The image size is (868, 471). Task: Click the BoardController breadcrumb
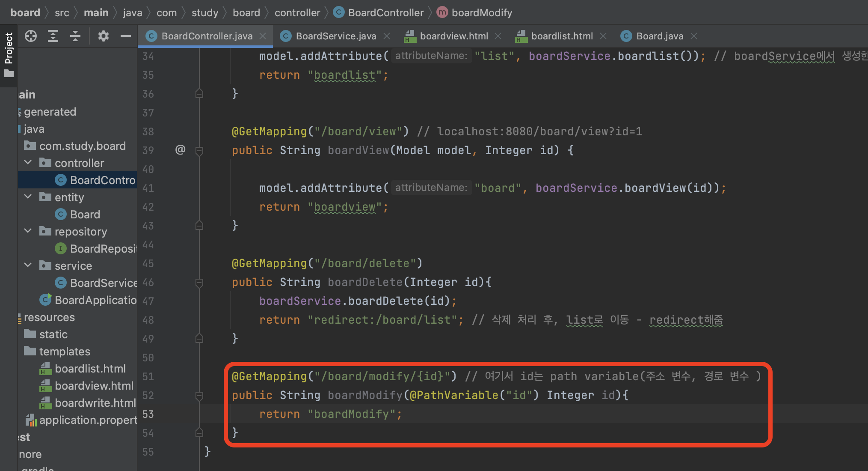coord(385,13)
